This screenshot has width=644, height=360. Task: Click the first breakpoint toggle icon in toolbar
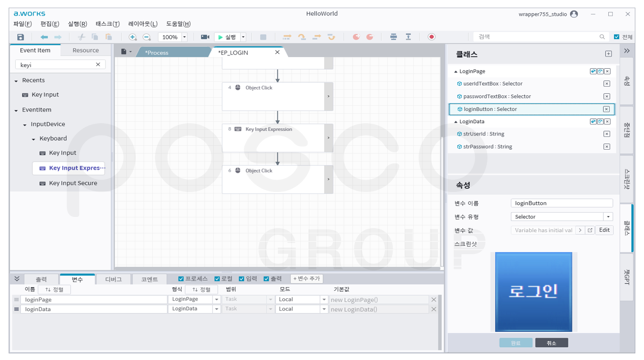pyautogui.click(x=356, y=37)
